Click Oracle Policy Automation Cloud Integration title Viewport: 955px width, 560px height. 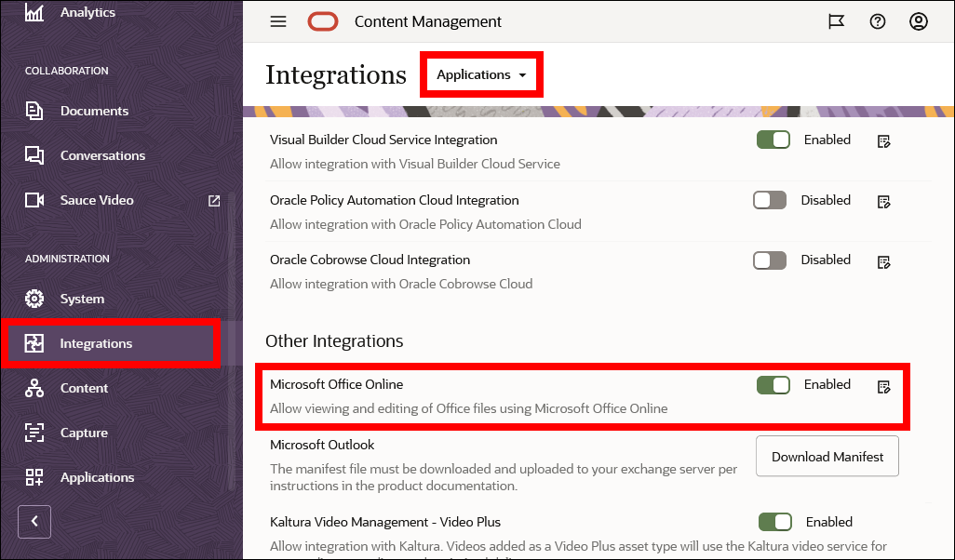point(394,200)
